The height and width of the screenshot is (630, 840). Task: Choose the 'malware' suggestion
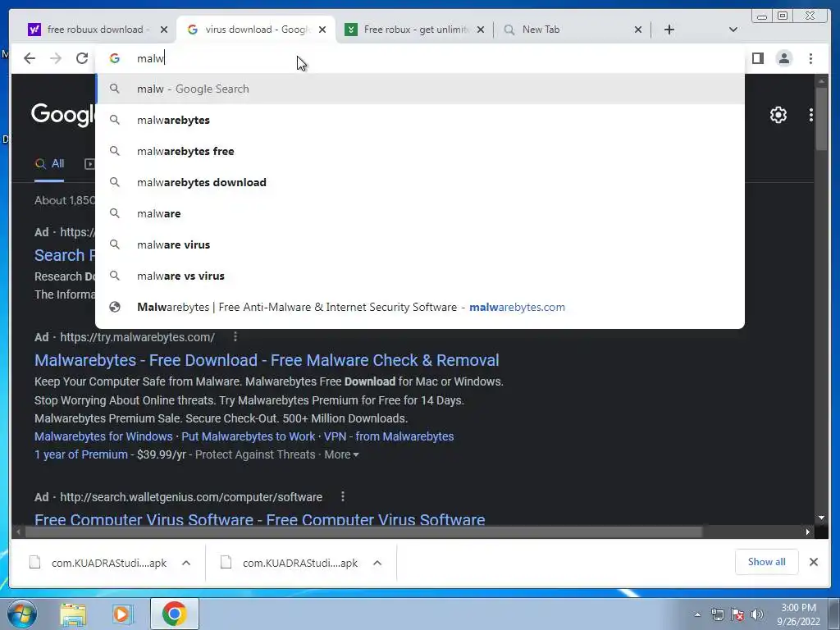[x=420, y=213]
